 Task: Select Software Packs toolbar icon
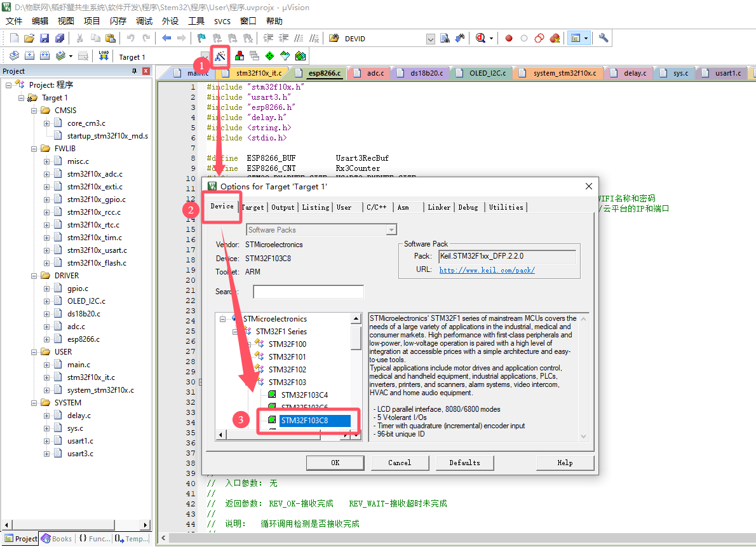[x=285, y=56]
